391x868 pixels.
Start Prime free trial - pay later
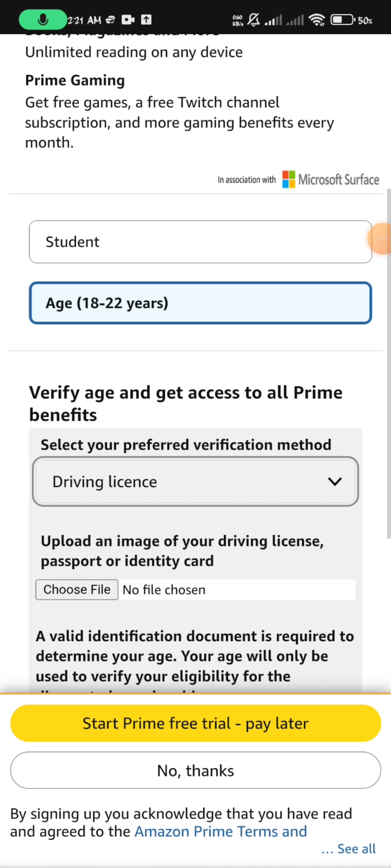tap(195, 723)
